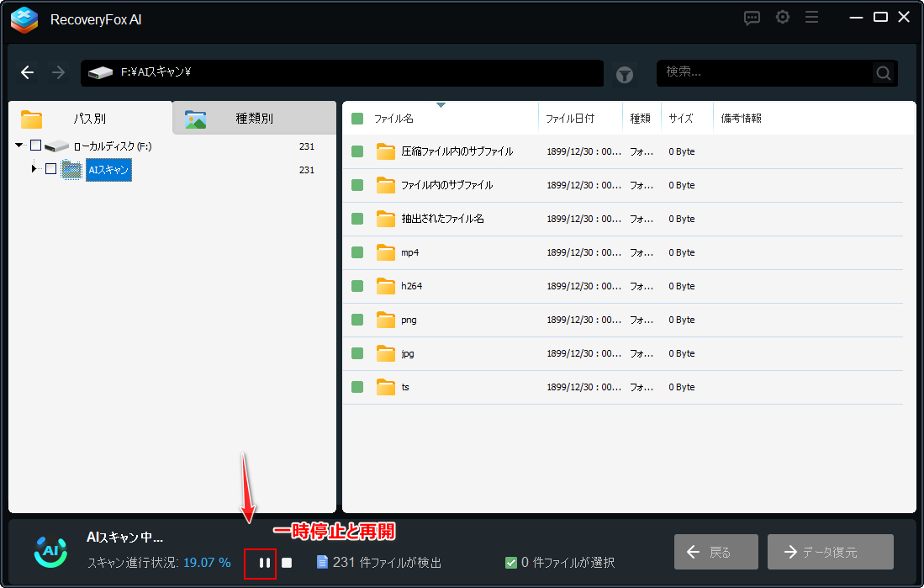The height and width of the screenshot is (588, 924).
Task: Click the drive icon in path bar
Action: (x=100, y=73)
